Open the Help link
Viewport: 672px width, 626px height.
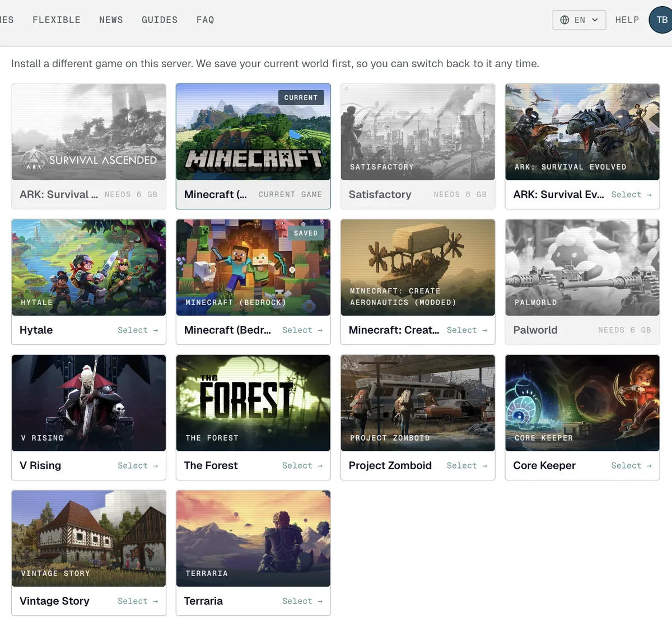click(x=627, y=20)
